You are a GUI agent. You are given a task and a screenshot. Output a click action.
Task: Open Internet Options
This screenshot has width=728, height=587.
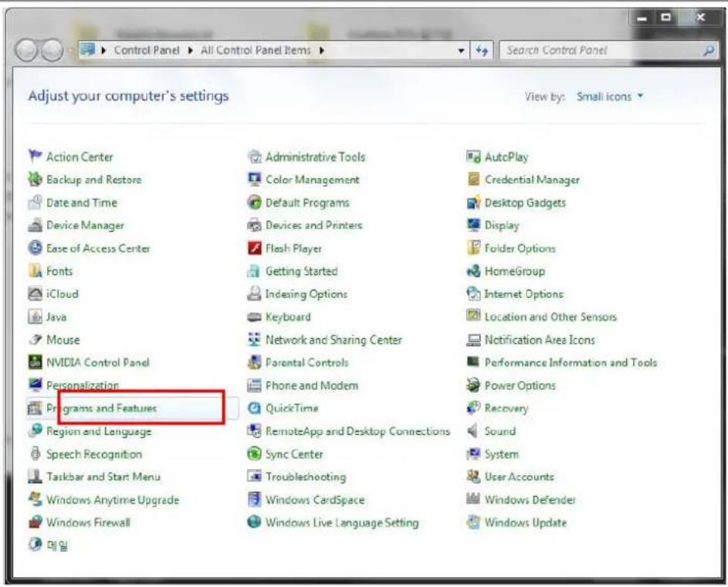[x=523, y=293]
